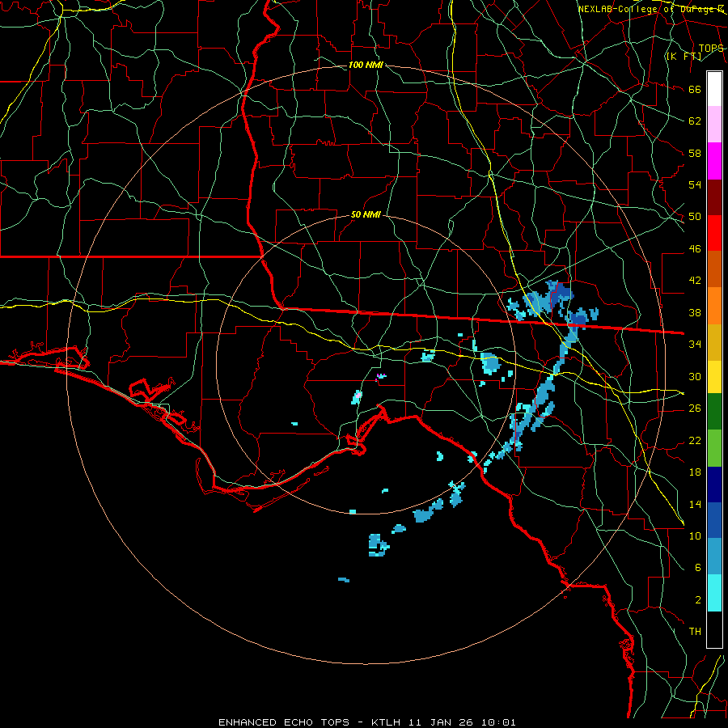Image resolution: width=728 pixels, height=728 pixels.
Task: Click the "ENHANCED ECHO TOPS" title text
Action: tap(284, 722)
